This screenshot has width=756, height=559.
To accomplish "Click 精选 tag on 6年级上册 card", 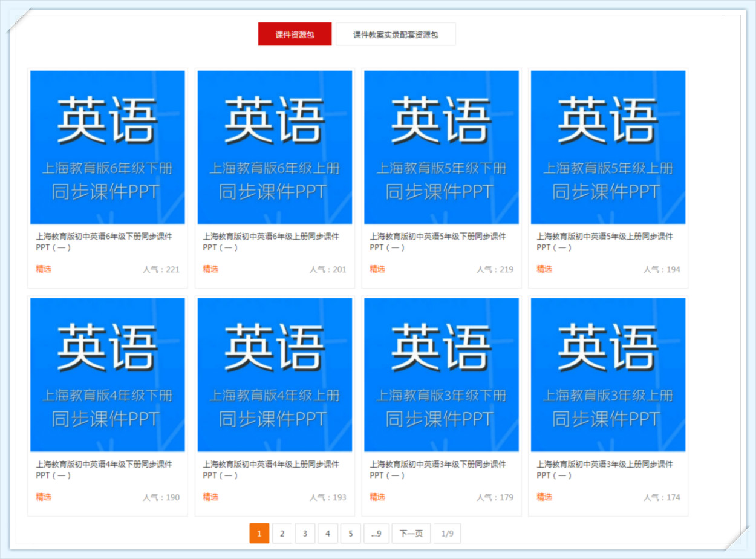I will 210,269.
